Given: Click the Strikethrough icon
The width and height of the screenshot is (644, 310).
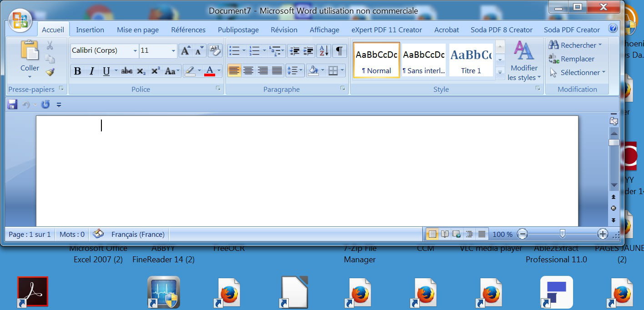Looking at the screenshot, I should (x=127, y=71).
